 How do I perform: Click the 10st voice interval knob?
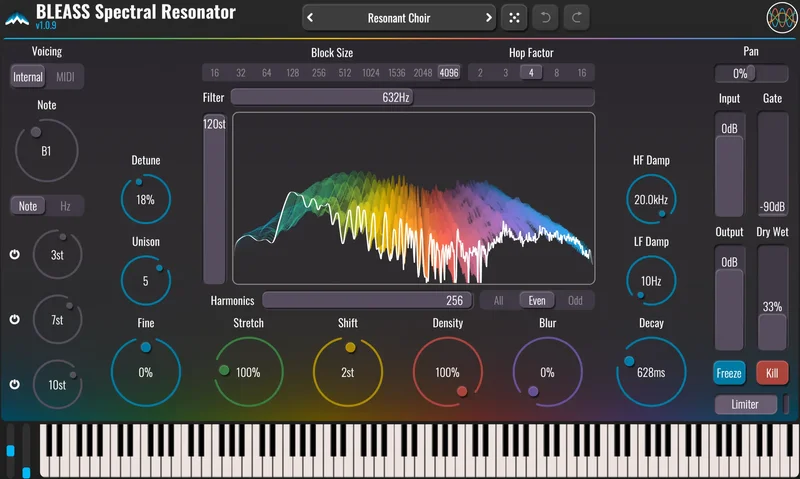click(57, 384)
